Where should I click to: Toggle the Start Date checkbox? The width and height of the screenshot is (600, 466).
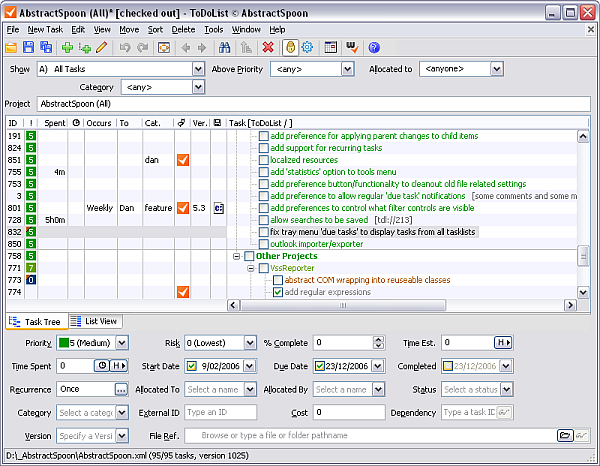tap(192, 366)
